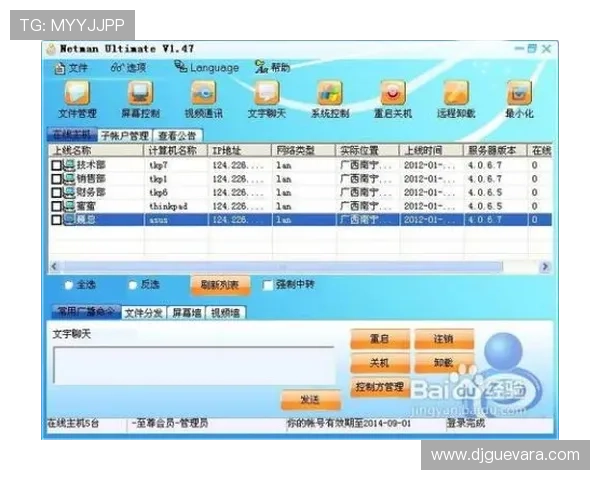This screenshot has height=480, width=600.
Task: Click computer icon of 销售部 row
Action: click(x=69, y=179)
